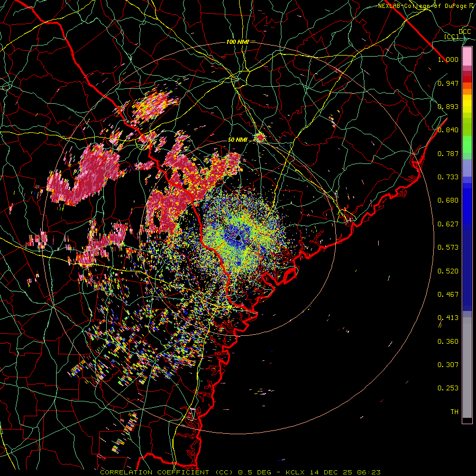Viewport: 476px width, 476px height.
Task: Click the 0.360 scale value
Action: [x=448, y=342]
